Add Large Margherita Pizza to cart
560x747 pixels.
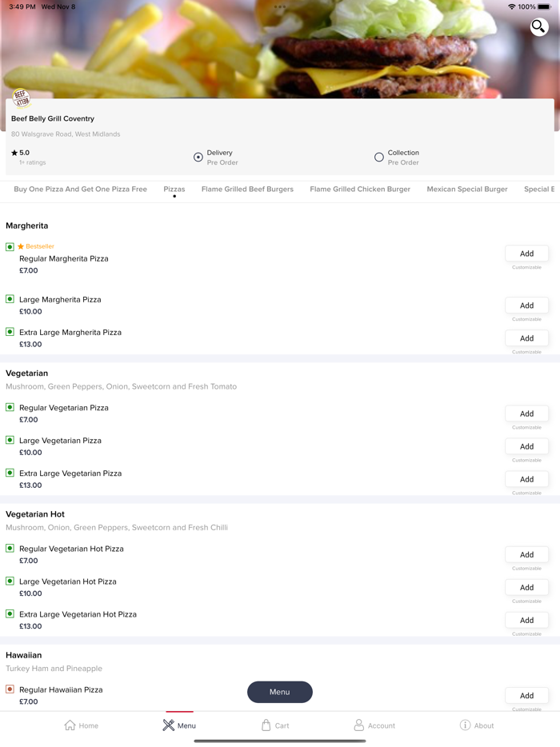[526, 306]
